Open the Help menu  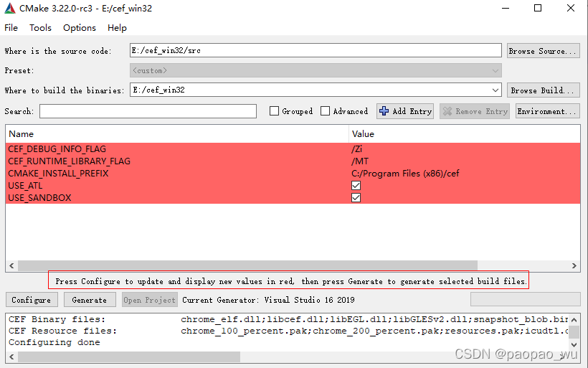(x=117, y=28)
